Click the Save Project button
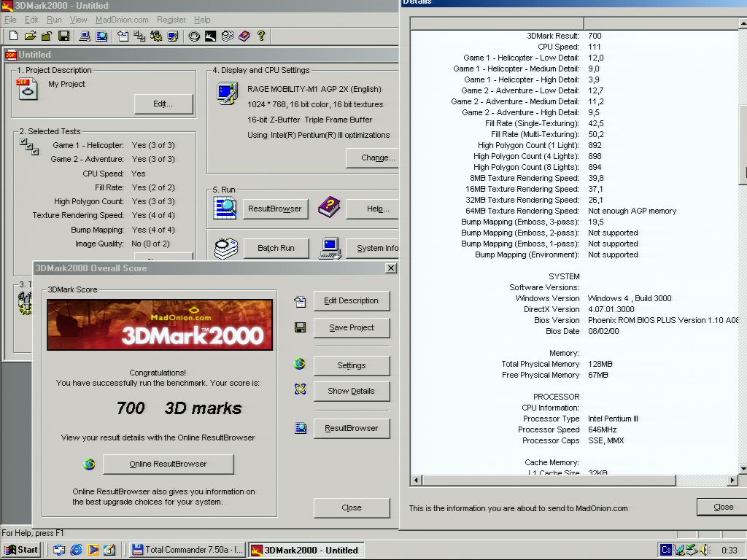The height and width of the screenshot is (560, 747). (351, 327)
